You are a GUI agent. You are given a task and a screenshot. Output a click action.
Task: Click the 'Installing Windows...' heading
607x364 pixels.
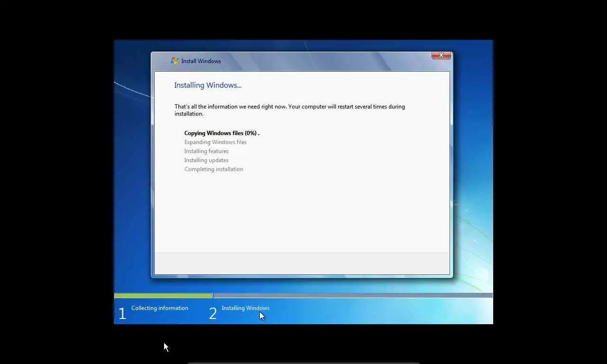(208, 85)
